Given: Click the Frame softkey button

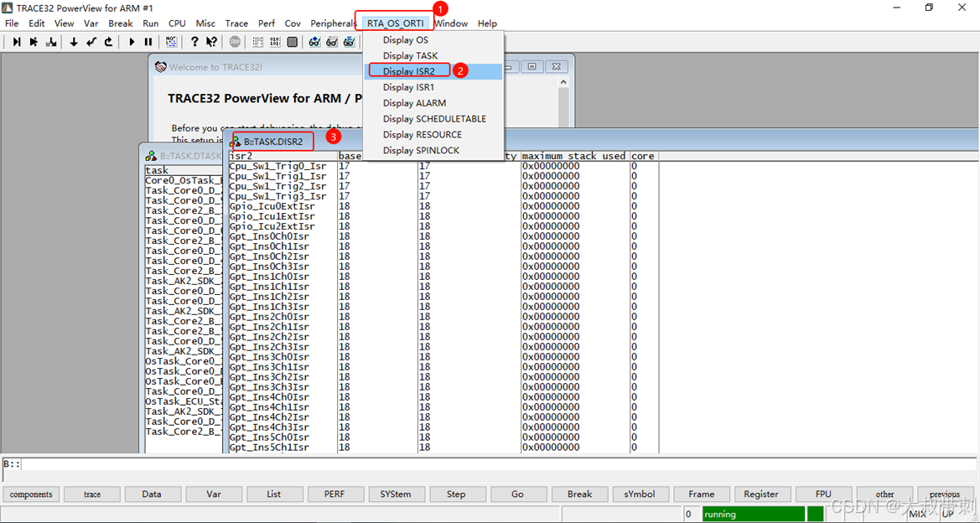Looking at the screenshot, I should [701, 495].
